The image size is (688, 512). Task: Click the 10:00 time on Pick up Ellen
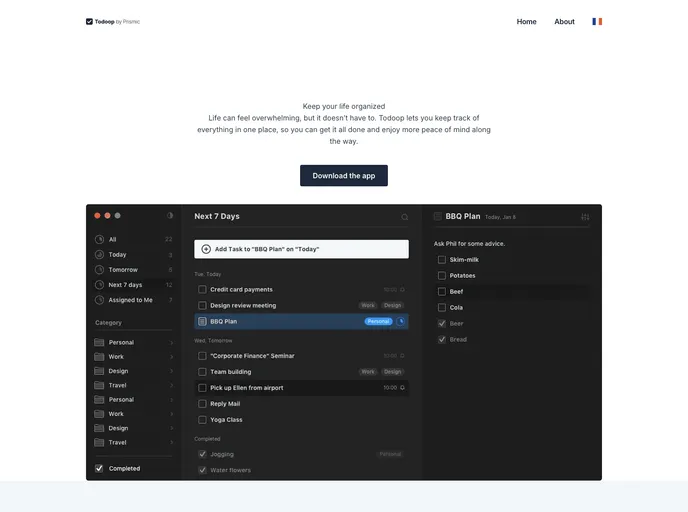[390, 388]
